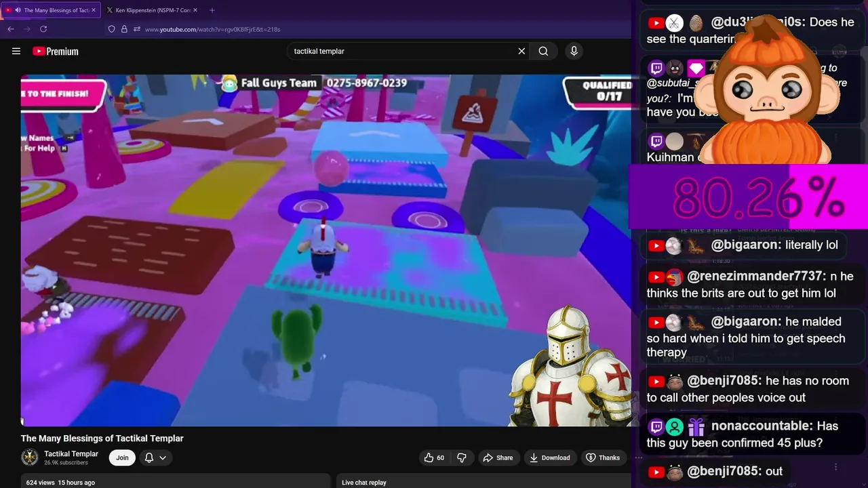Switch to the Ken Klippenstein X tab
Image resolution: width=868 pixels, height=488 pixels.
[x=153, y=10]
